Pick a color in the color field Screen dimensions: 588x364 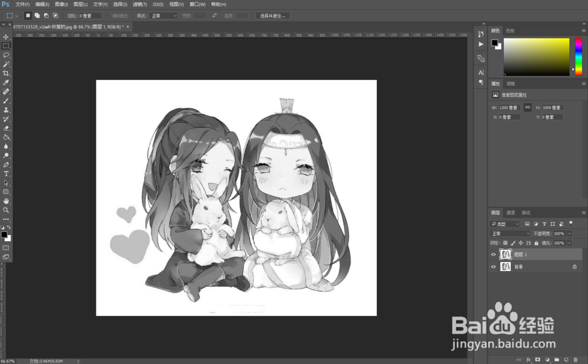pos(536,56)
